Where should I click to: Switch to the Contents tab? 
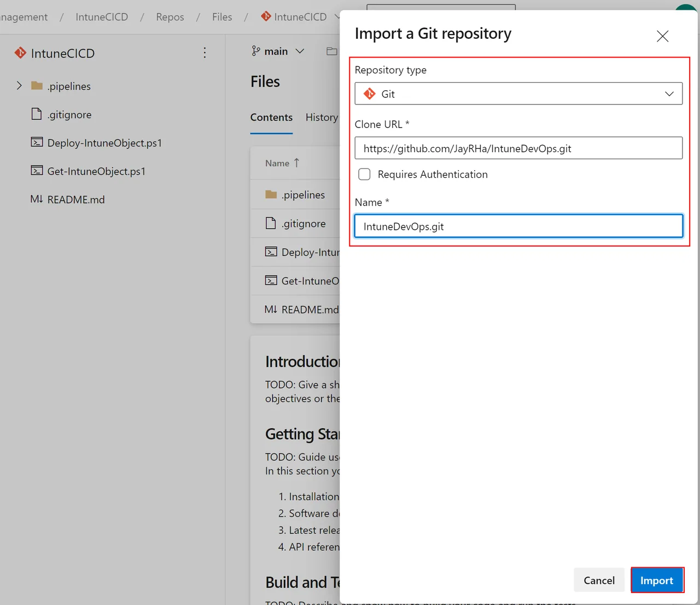coord(271,117)
